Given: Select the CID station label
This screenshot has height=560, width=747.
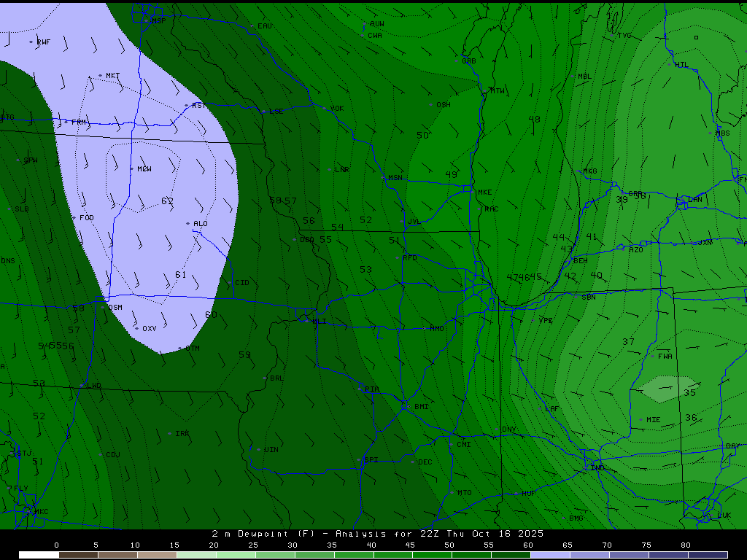Looking at the screenshot, I should click(242, 282).
